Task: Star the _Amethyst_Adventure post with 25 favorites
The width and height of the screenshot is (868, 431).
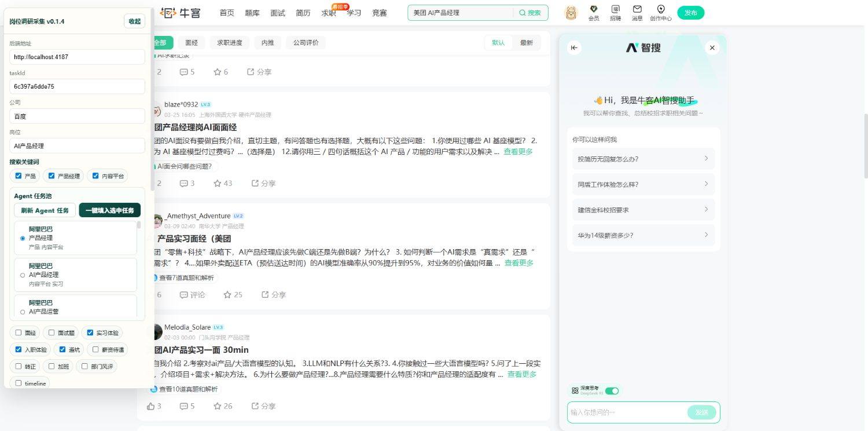Action: tap(233, 295)
